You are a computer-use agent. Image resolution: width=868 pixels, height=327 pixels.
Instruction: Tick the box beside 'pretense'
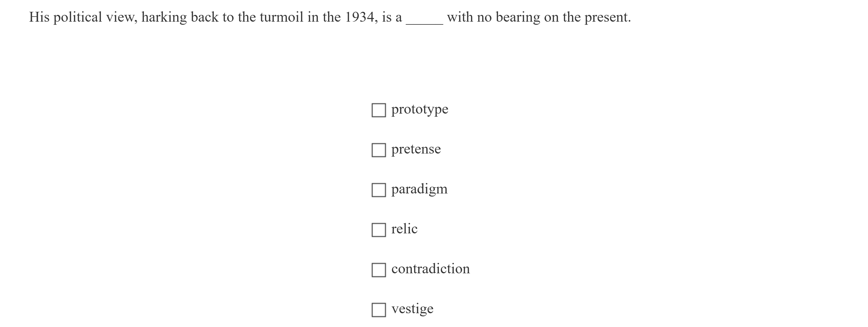click(378, 150)
